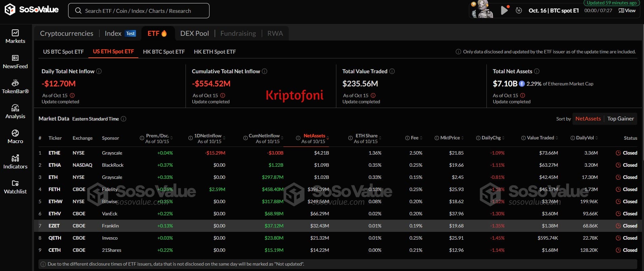
Task: Open Macro in the sidebar
Action: [15, 137]
